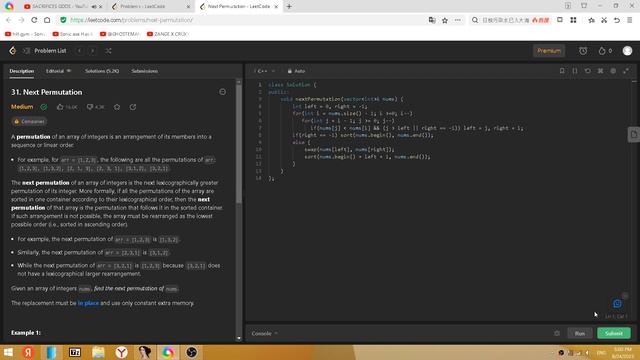640x360 pixels.
Task: Open a new browser tab
Action: click(x=289, y=7)
